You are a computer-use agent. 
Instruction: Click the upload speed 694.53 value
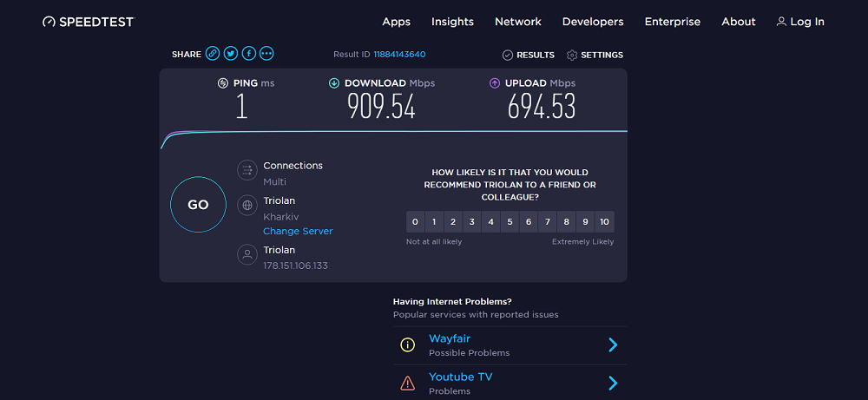click(x=542, y=106)
